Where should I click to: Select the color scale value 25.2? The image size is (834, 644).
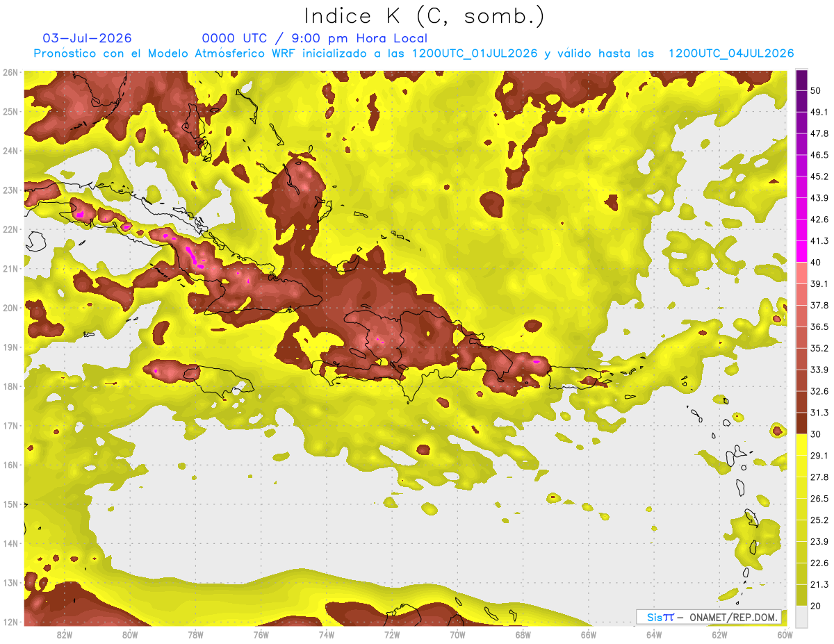click(x=819, y=520)
